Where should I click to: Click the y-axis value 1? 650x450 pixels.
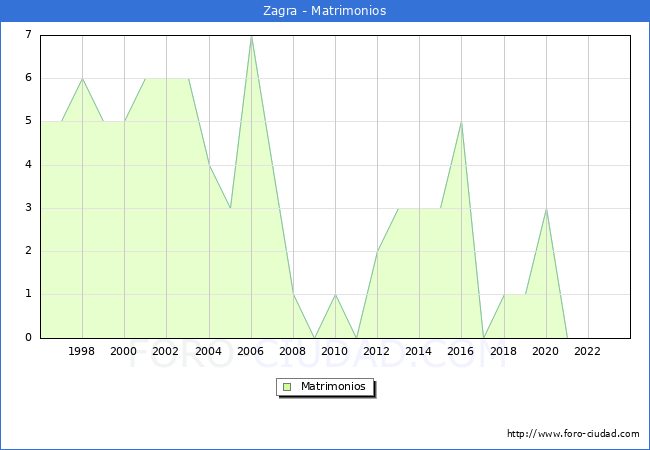click(28, 294)
